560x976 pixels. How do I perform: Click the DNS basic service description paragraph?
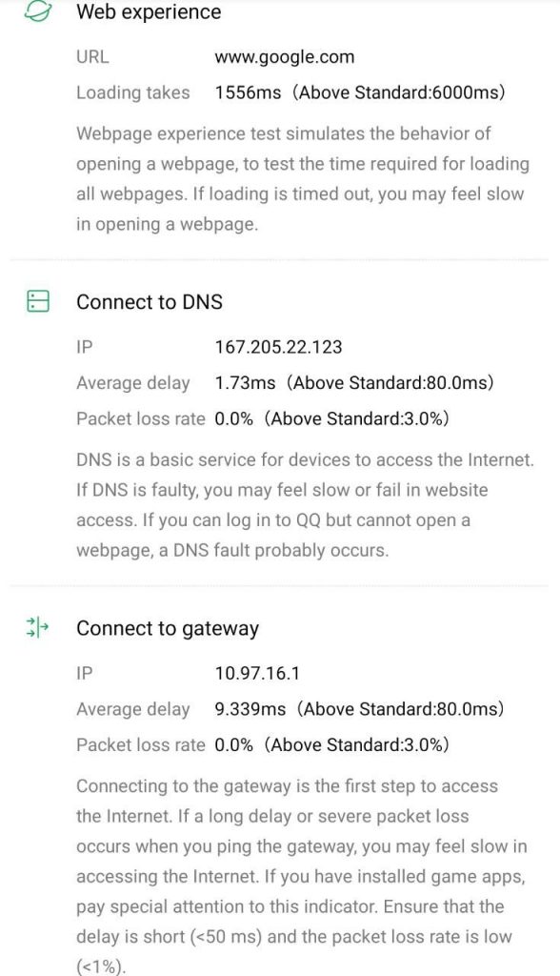tap(306, 505)
